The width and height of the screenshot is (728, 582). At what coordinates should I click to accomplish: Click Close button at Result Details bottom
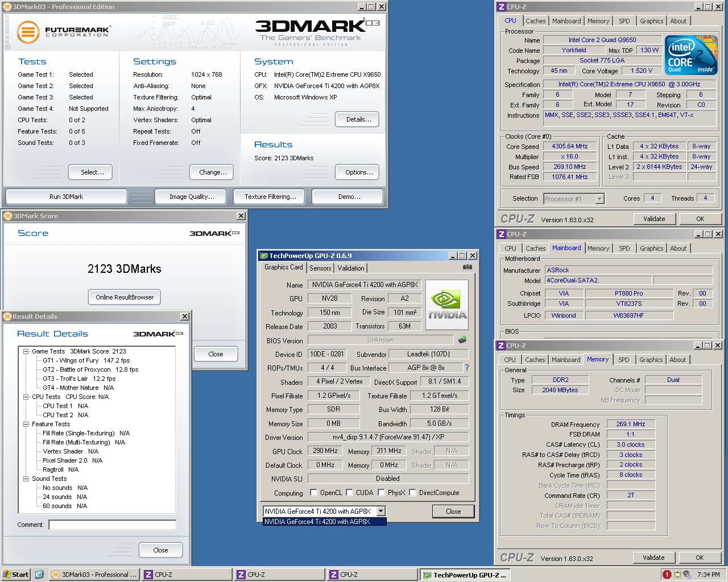(x=160, y=550)
